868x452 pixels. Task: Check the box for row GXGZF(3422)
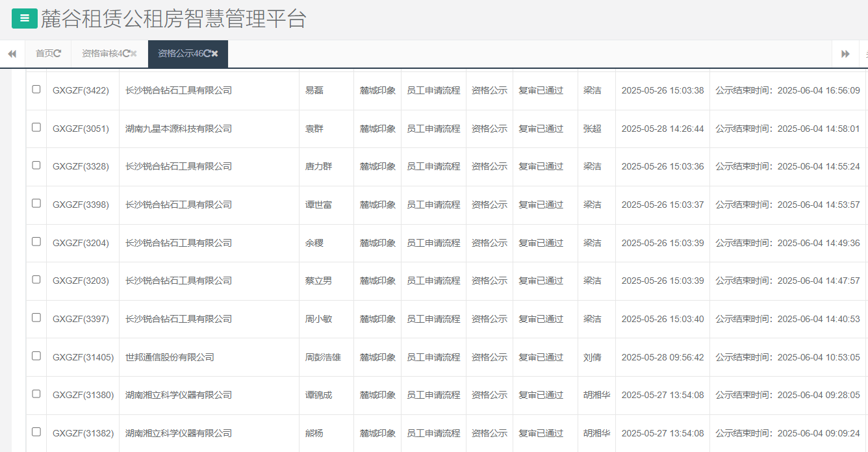coord(36,90)
